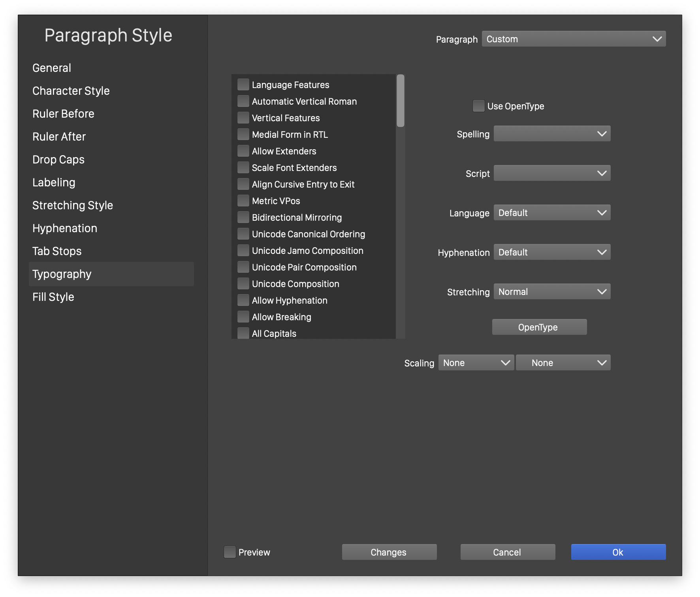This screenshot has height=597, width=700.
Task: Switch to the Character Style section
Action: pos(71,91)
